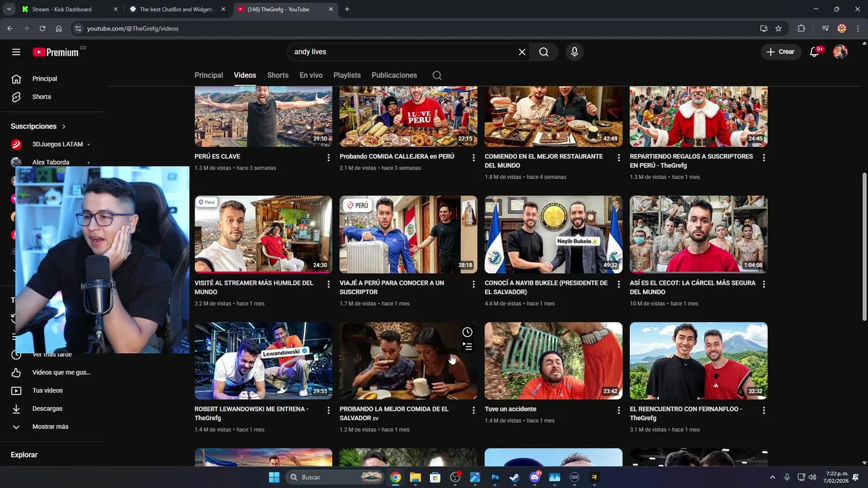This screenshot has width=868, height=488.
Task: Play the Lewandowski training video thumbnail
Action: pyautogui.click(x=263, y=361)
